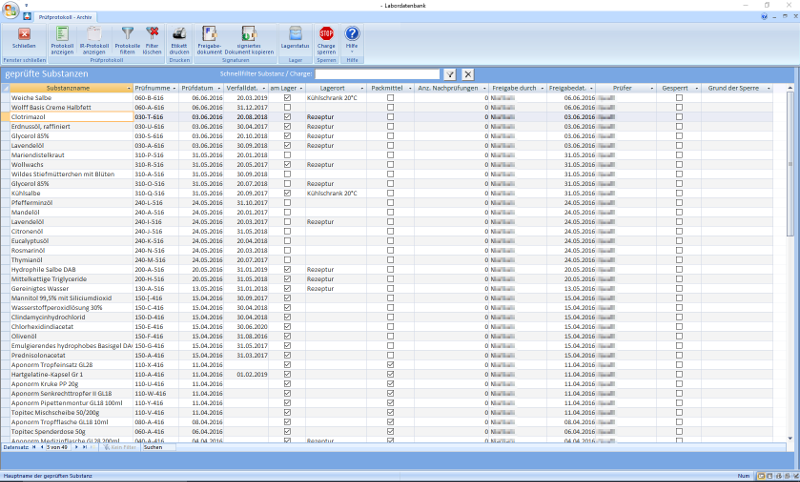The height and width of the screenshot is (482, 800).
Task: Click the Charge sperren stop sign icon
Action: [326, 35]
